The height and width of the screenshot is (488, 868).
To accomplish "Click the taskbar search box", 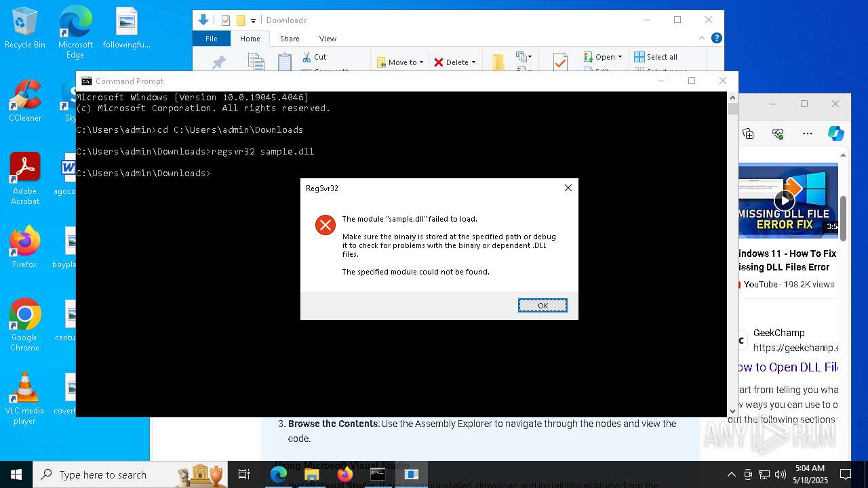I will [130, 474].
